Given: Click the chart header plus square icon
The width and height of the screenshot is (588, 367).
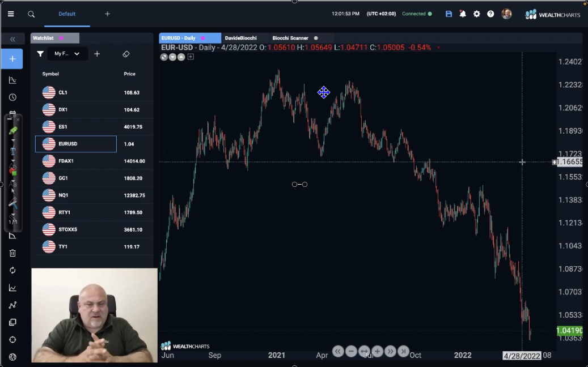Looking at the screenshot, I should pyautogui.click(x=191, y=57).
